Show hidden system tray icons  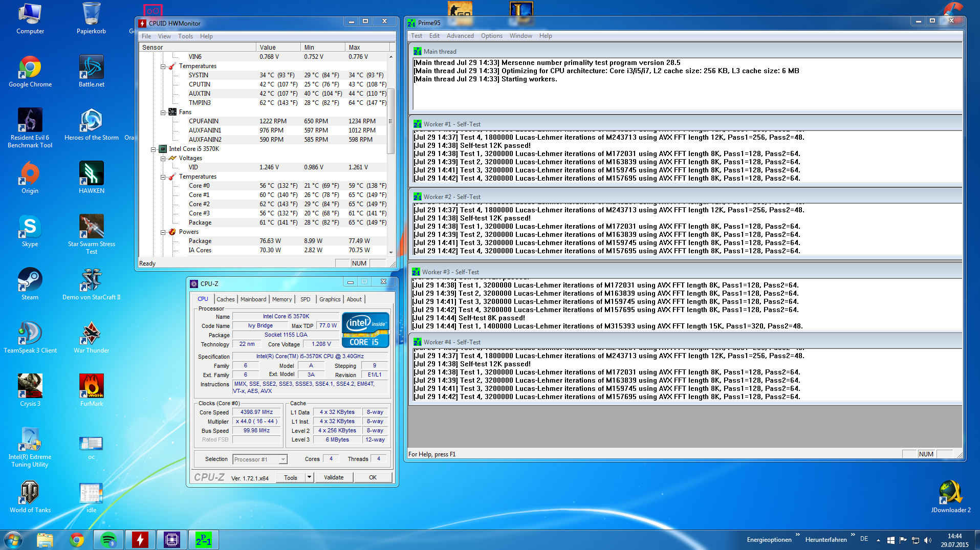click(878, 540)
